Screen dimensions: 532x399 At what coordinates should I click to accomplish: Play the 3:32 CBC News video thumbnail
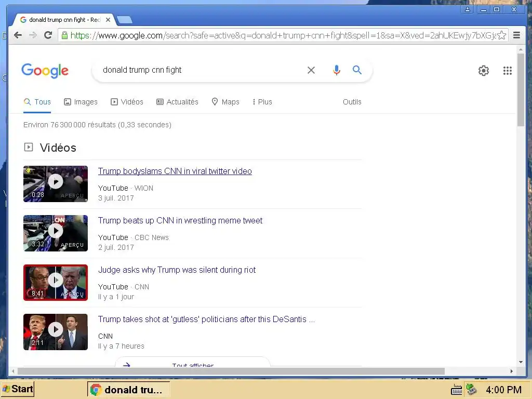[x=56, y=233]
